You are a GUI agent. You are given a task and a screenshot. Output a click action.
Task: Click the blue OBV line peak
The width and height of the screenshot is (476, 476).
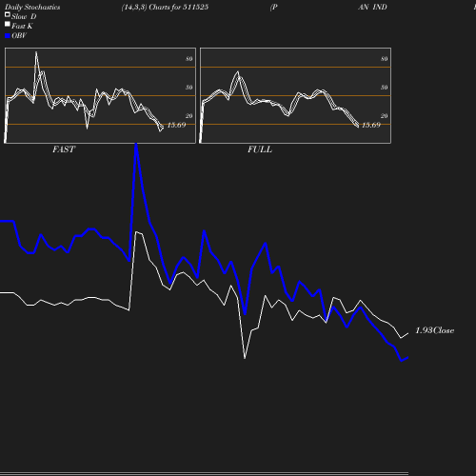pos(136,146)
